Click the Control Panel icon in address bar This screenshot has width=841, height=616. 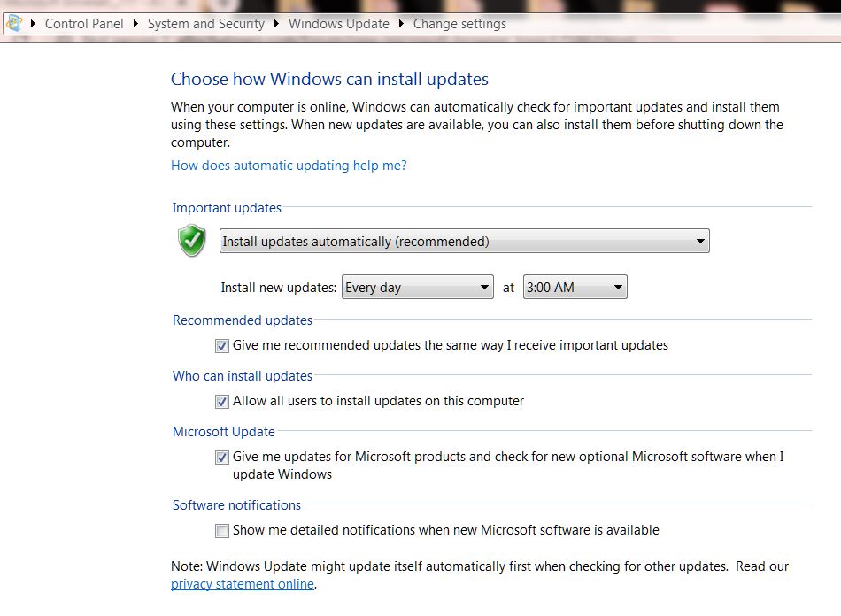(13, 23)
